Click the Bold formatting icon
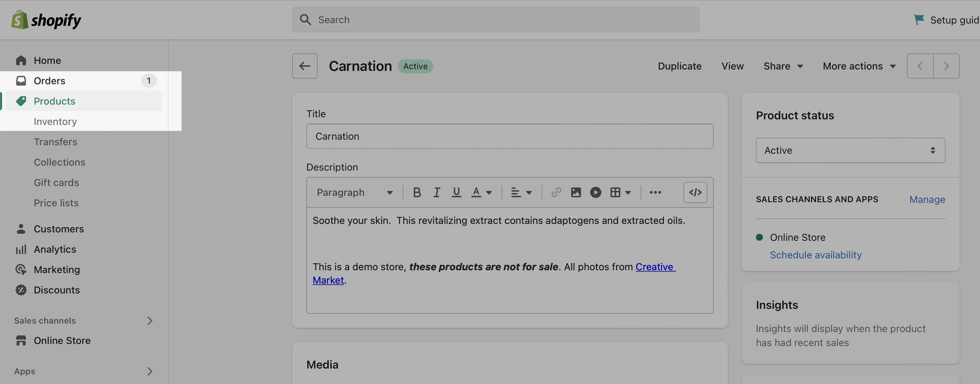Screen dimensions: 980x384 point(417,192)
